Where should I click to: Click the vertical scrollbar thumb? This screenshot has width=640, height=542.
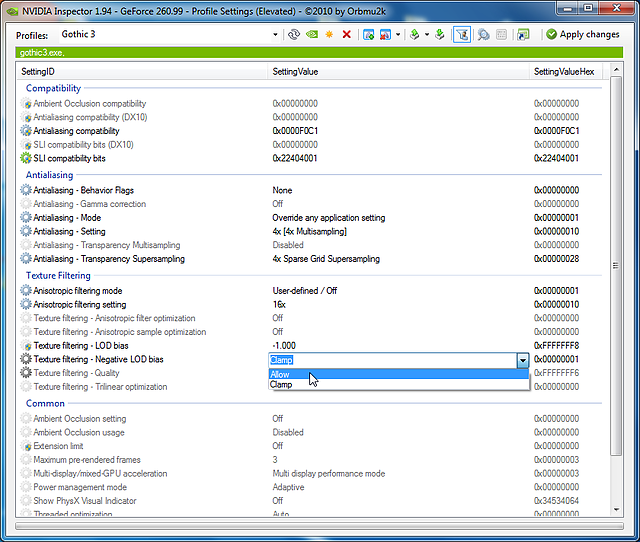616,266
